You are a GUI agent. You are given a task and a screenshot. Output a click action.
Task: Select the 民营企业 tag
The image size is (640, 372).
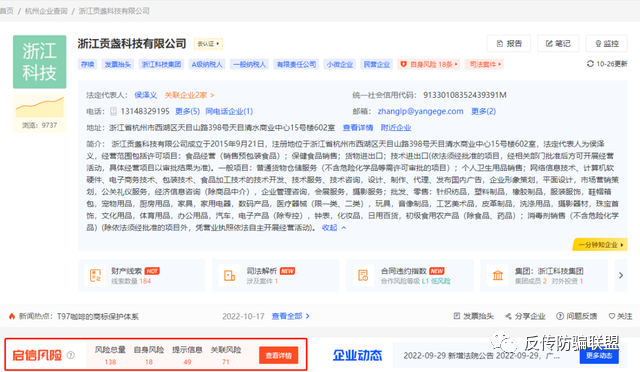(x=377, y=64)
